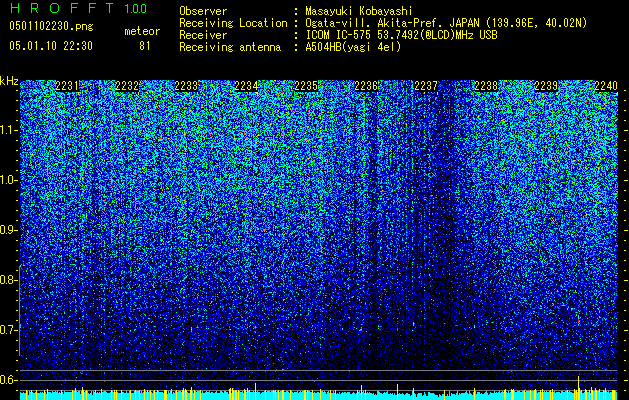The image size is (629, 400).
Task: Click the 'Receiving Location' field label
Action: [x=233, y=23]
